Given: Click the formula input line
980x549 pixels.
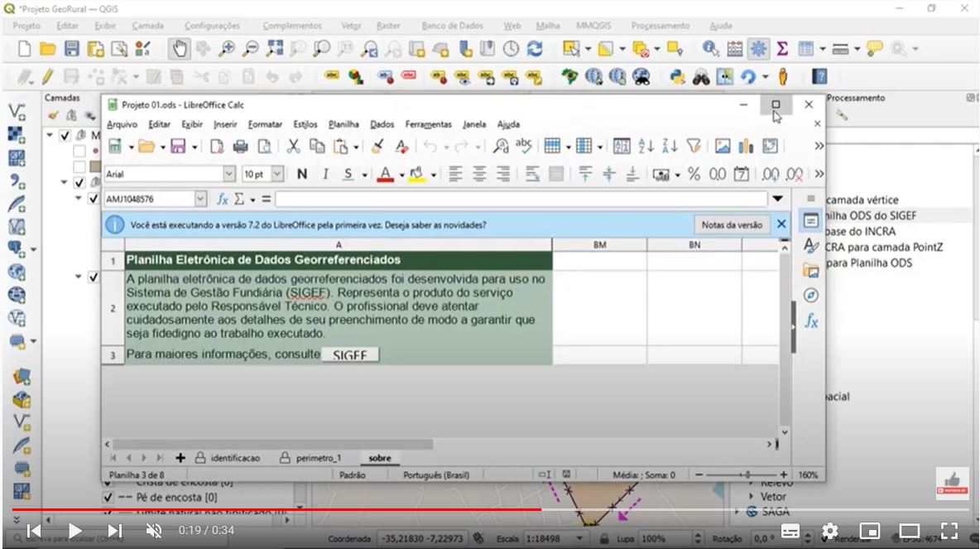Looking at the screenshot, I should tap(521, 199).
